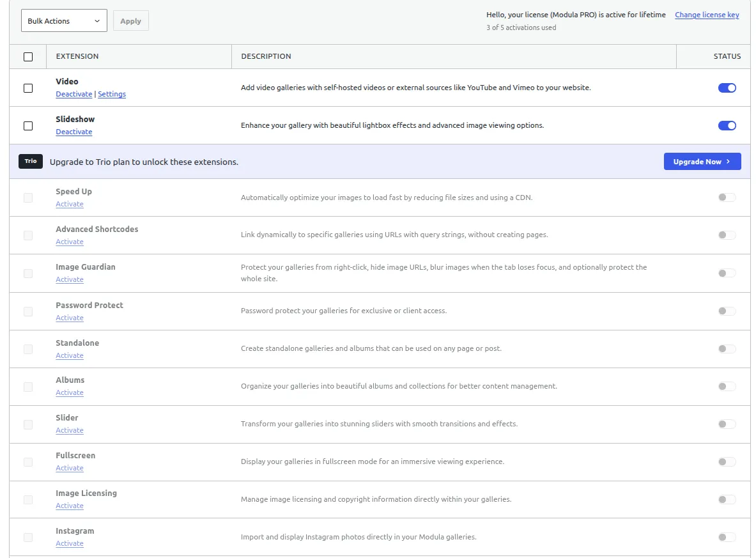This screenshot has height=558, width=756.
Task: Tick the Slideshow extension checkbox
Action: 29,126
